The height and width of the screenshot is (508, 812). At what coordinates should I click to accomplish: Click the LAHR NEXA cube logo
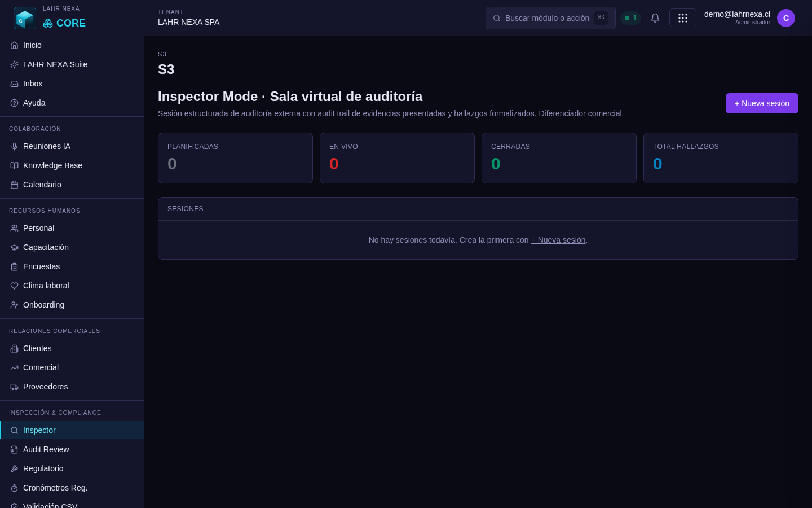click(25, 18)
